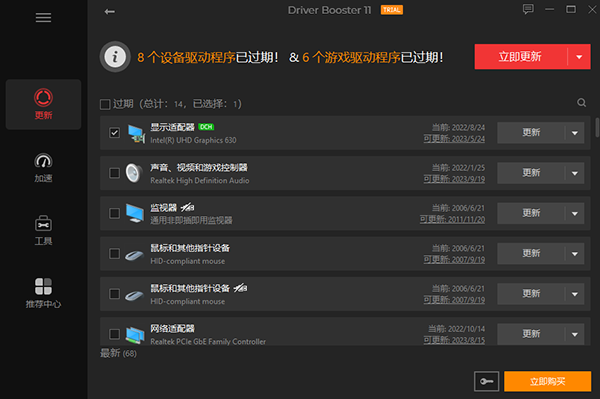
Task: Check the 监视器 row checkbox
Action: tap(114, 213)
